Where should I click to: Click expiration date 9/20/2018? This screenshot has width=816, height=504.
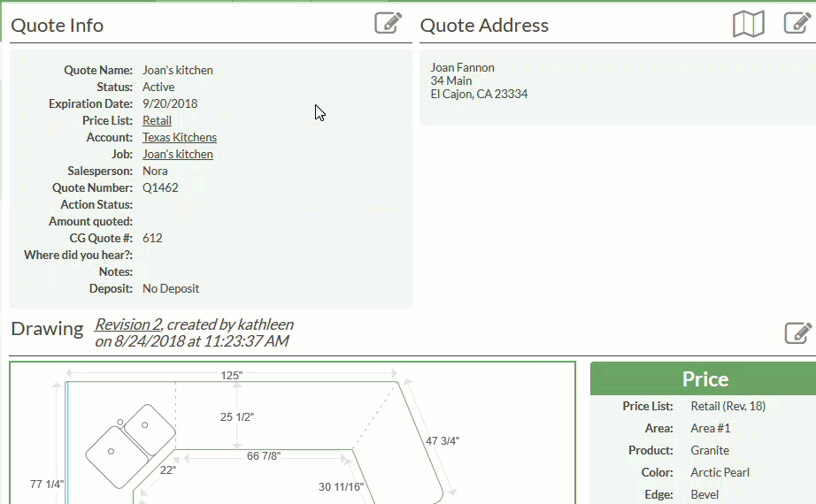(x=170, y=103)
